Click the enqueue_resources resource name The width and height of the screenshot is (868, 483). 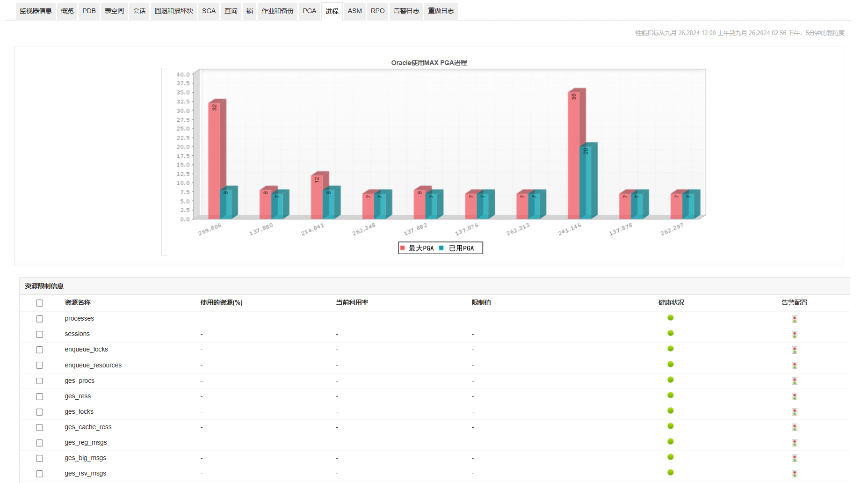tap(93, 366)
